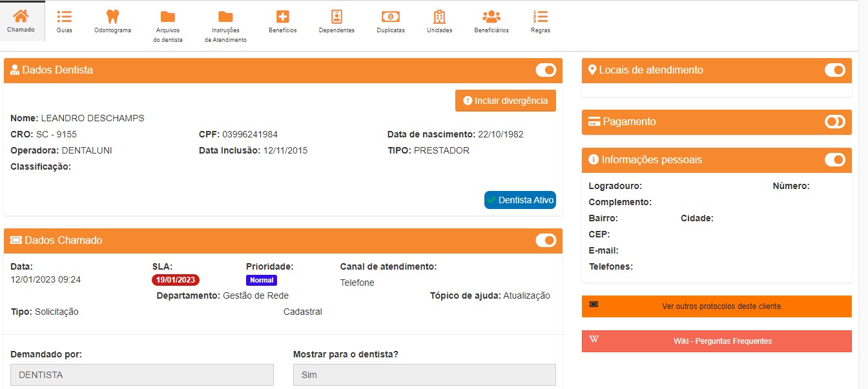This screenshot has height=389, width=868.
Task: Toggle the Informações pessoais switch
Action: 835,159
